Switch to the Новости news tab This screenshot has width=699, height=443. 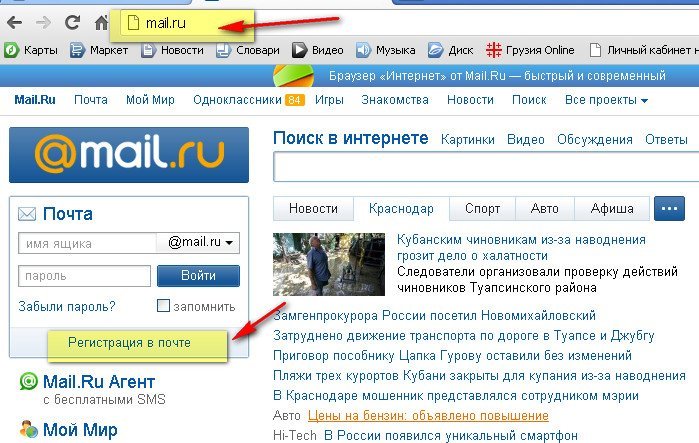[x=313, y=208]
